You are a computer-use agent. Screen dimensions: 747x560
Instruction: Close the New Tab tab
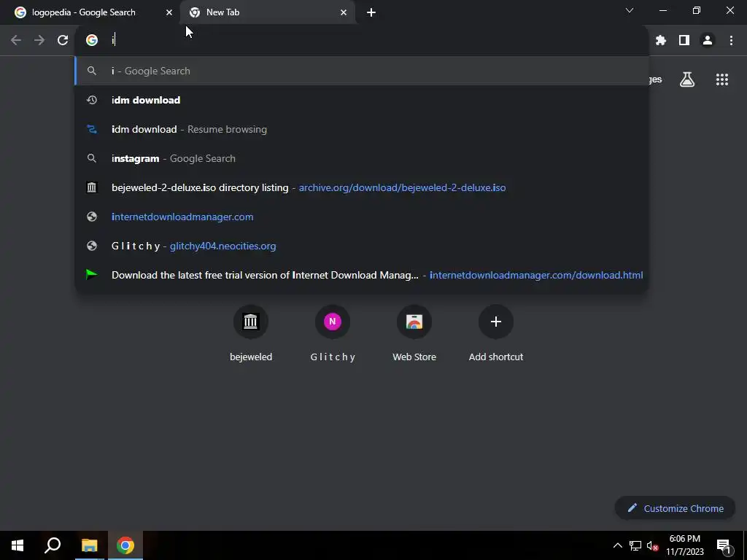click(x=344, y=12)
